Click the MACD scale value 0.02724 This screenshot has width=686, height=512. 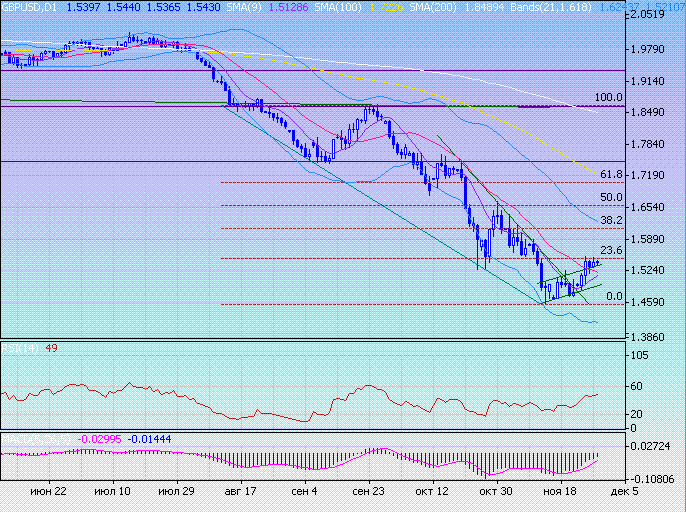coord(653,445)
